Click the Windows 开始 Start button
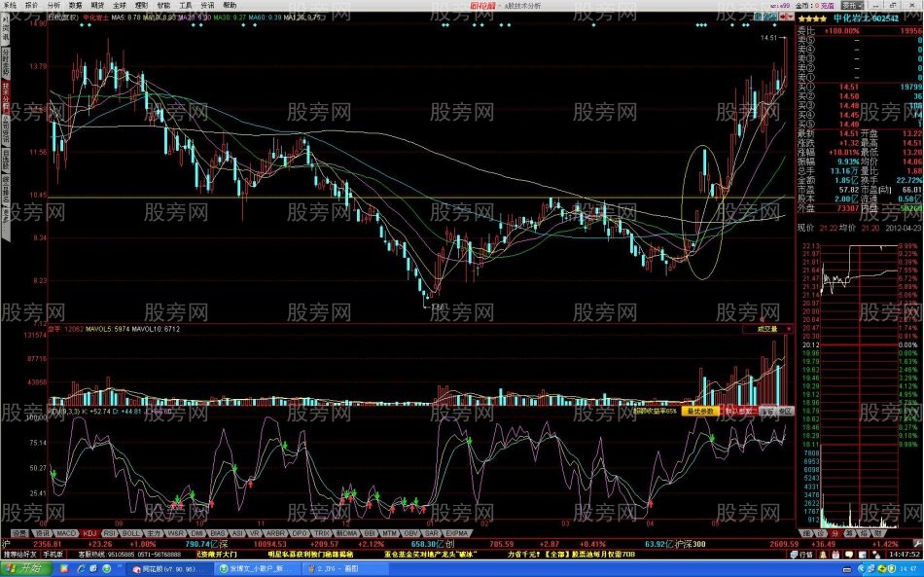The height and width of the screenshot is (577, 924). point(25,569)
